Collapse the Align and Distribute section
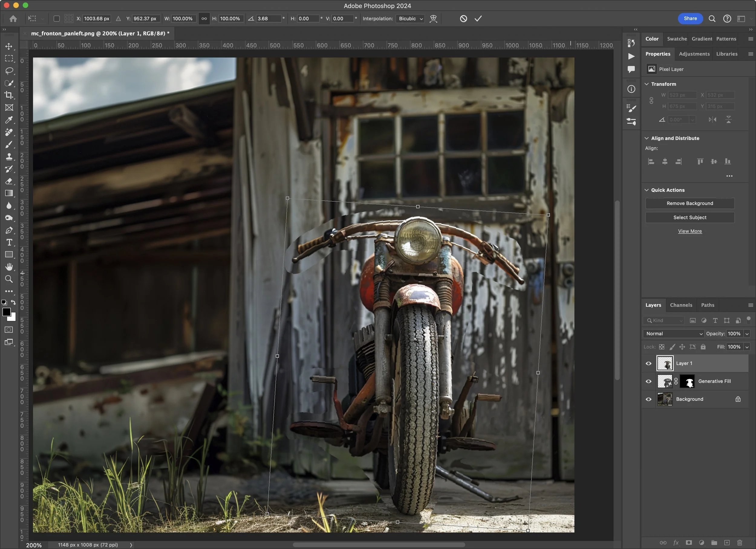The height and width of the screenshot is (549, 756). 646,138
